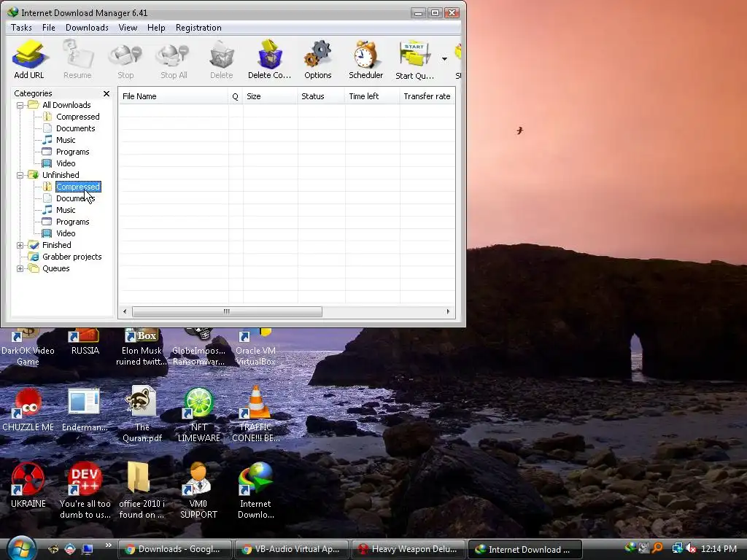Expand the Queues tree node
Viewport: 747px width, 560px height.
coord(20,268)
